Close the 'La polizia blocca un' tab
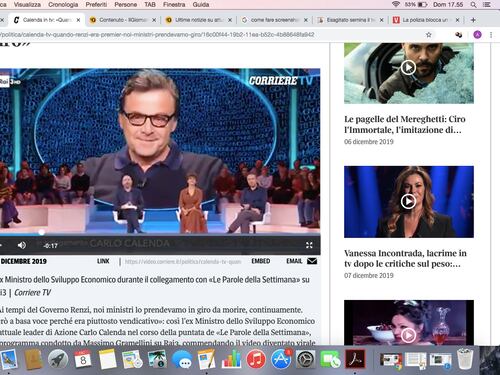 [x=457, y=20]
